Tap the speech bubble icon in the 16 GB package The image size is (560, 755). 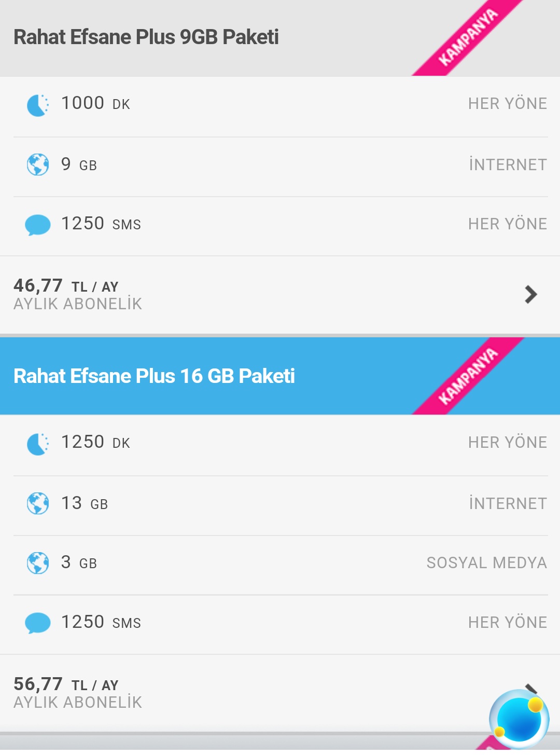[x=38, y=623]
